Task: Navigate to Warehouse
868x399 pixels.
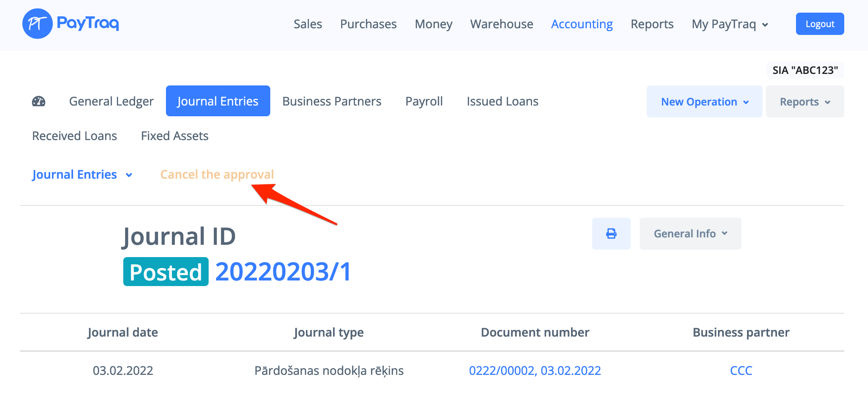Action: (x=502, y=24)
